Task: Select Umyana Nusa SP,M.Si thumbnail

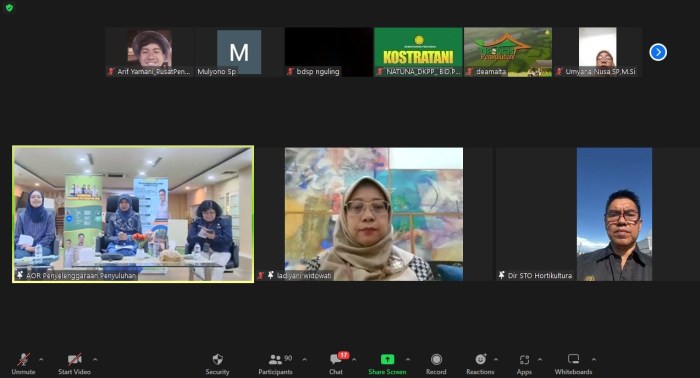Action: pos(597,52)
